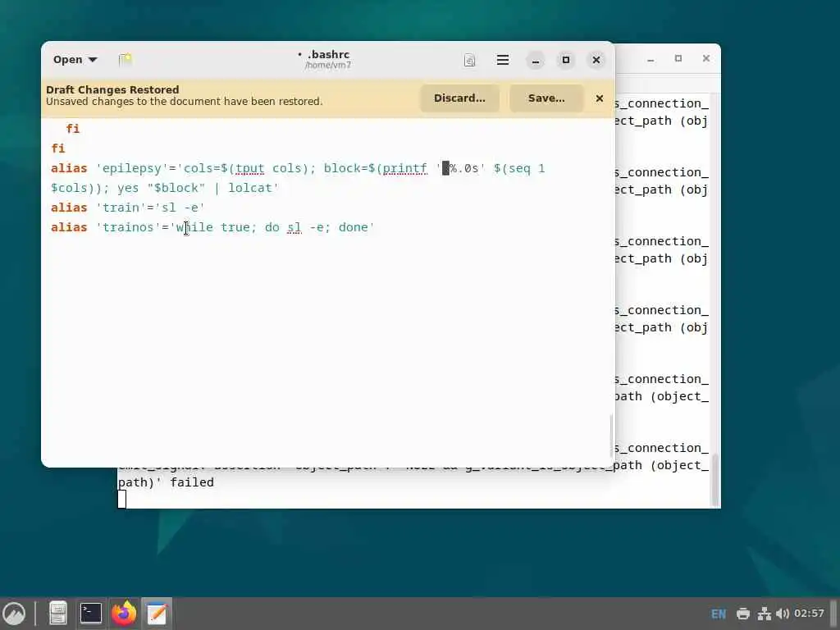Viewport: 840px width, 630px height.
Task: Click the terminal cursor prompt line
Action: click(122, 499)
